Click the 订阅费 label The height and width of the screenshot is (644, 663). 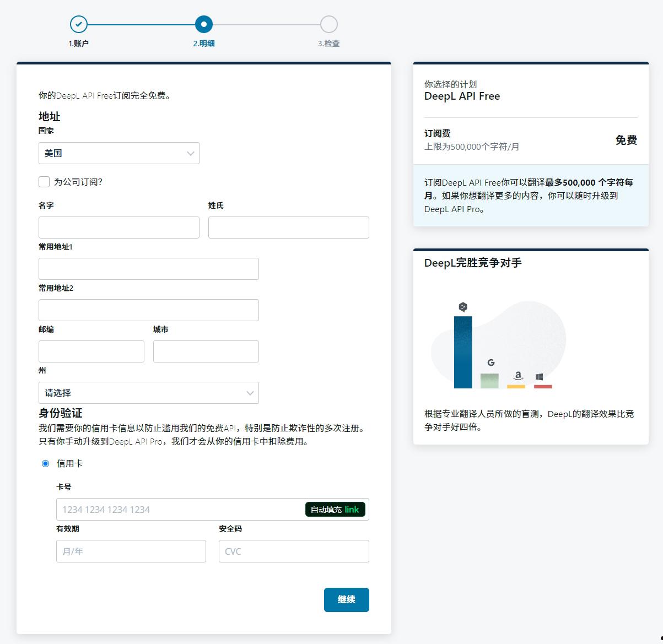pyautogui.click(x=438, y=133)
